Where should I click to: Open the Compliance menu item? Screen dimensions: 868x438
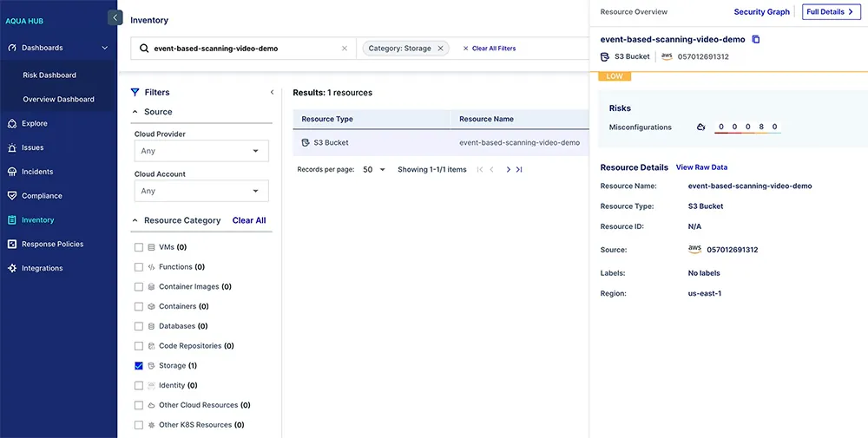click(x=42, y=196)
